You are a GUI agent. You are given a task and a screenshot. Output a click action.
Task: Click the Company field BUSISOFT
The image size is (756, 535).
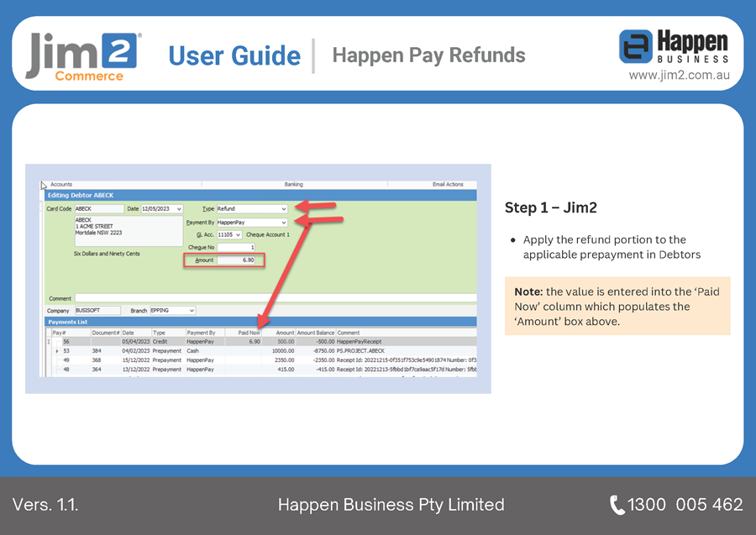pyautogui.click(x=97, y=311)
